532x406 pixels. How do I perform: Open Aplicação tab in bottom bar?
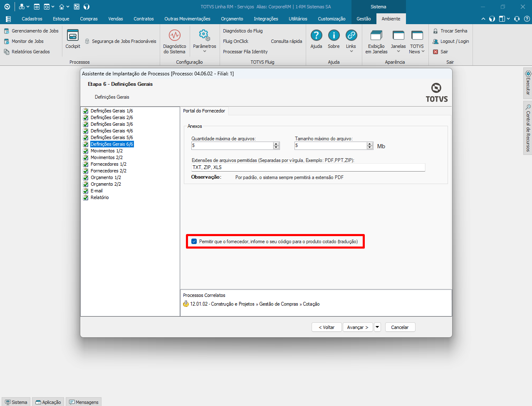tap(48, 402)
